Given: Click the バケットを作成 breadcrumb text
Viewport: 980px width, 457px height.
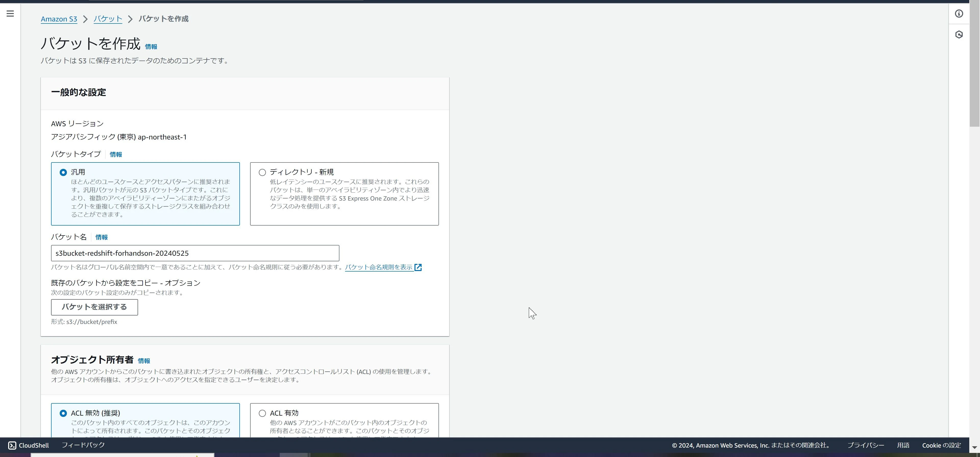Looking at the screenshot, I should tap(164, 19).
